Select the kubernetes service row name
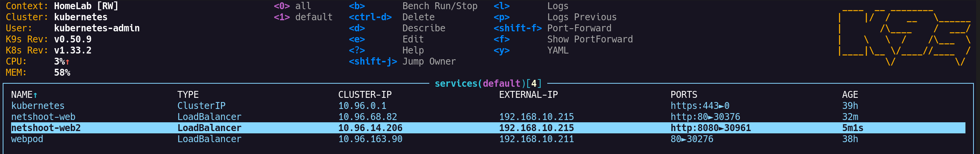Screen dimensions: 980x154 [38, 106]
